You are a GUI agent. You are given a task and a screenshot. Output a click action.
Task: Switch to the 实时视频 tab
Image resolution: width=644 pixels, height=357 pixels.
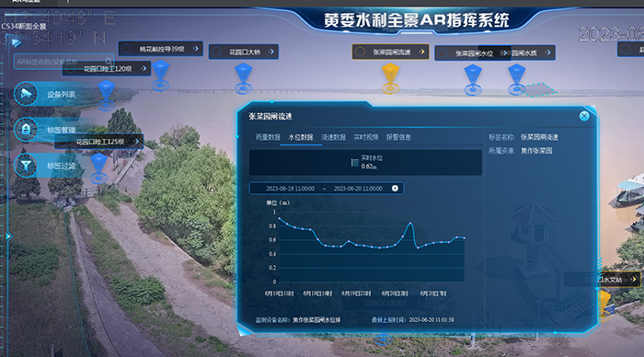[365, 137]
